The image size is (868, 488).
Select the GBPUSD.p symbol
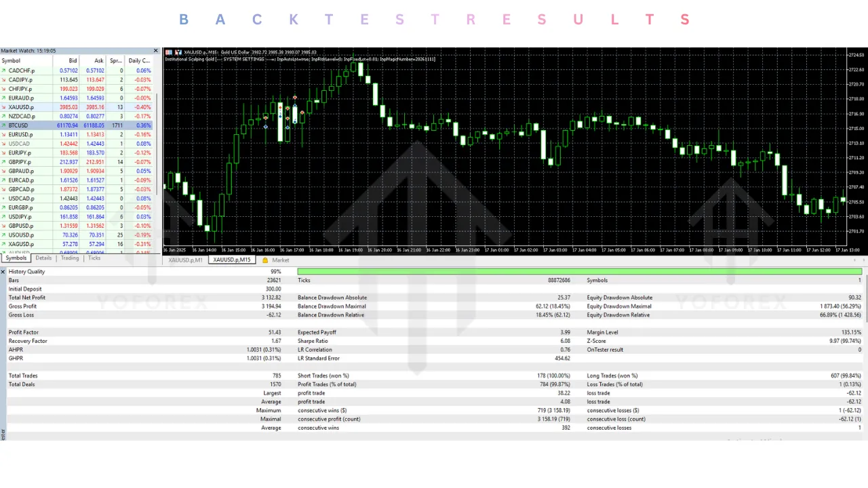click(x=21, y=226)
